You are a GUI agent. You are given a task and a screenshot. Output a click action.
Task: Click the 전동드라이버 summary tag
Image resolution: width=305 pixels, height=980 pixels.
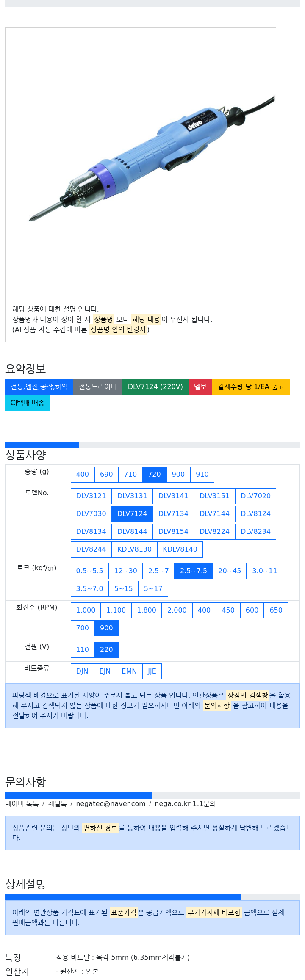98,387
